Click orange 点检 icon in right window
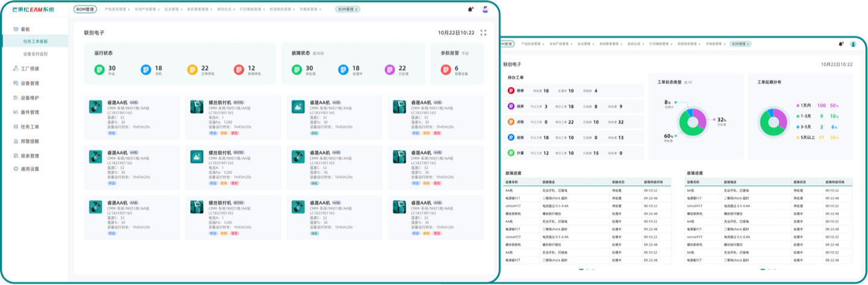Screen dimensions: 868x285 click(511, 122)
